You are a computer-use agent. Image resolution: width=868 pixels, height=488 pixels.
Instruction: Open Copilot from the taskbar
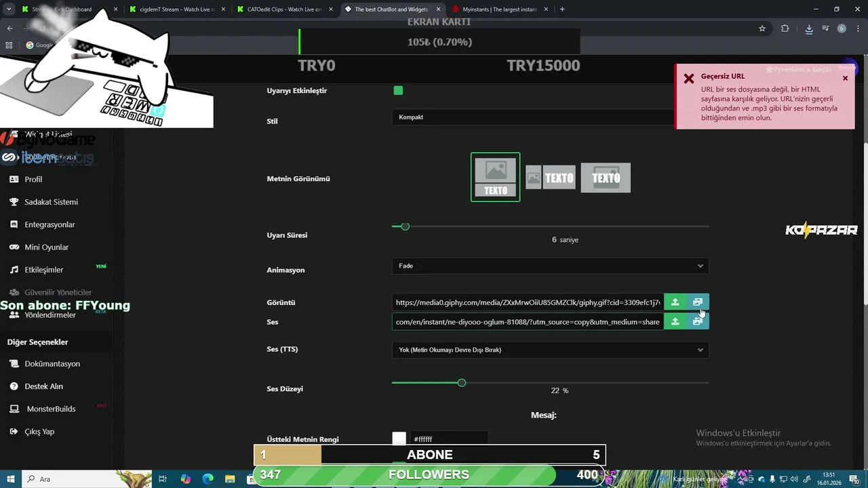(186, 479)
